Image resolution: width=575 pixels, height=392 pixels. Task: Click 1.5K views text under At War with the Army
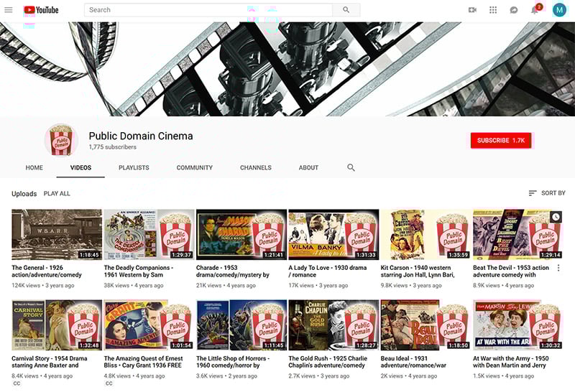click(487, 376)
